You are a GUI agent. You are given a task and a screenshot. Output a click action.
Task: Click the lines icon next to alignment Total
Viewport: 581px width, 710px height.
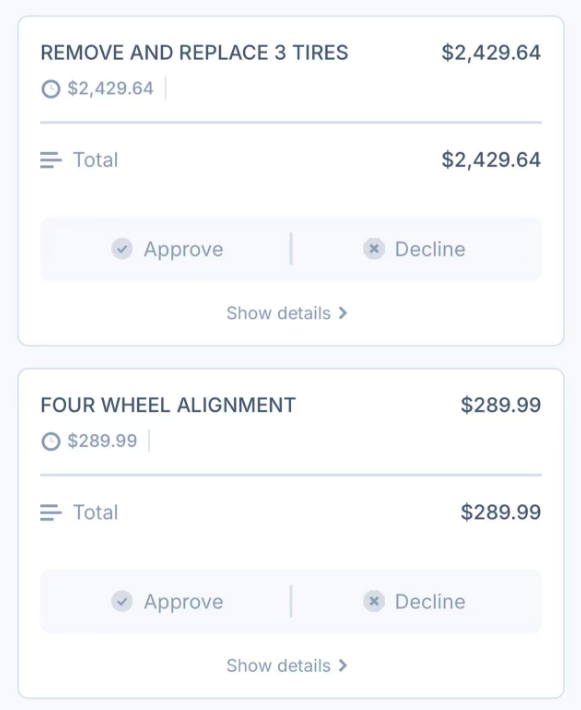tap(51, 513)
